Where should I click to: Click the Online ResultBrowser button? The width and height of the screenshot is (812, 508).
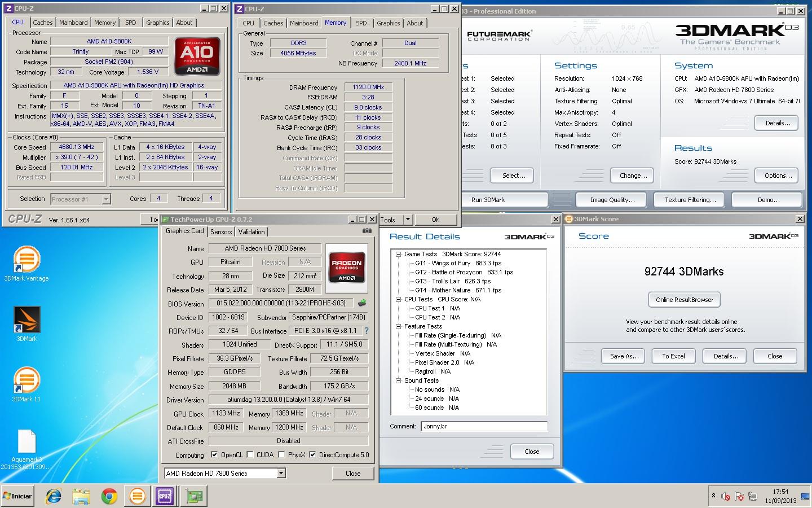tap(685, 300)
